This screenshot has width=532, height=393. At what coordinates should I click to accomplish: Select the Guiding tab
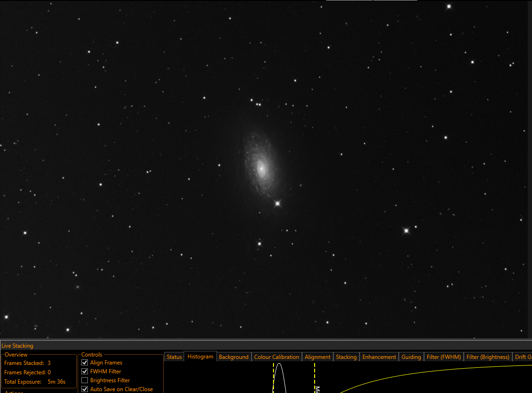(411, 357)
